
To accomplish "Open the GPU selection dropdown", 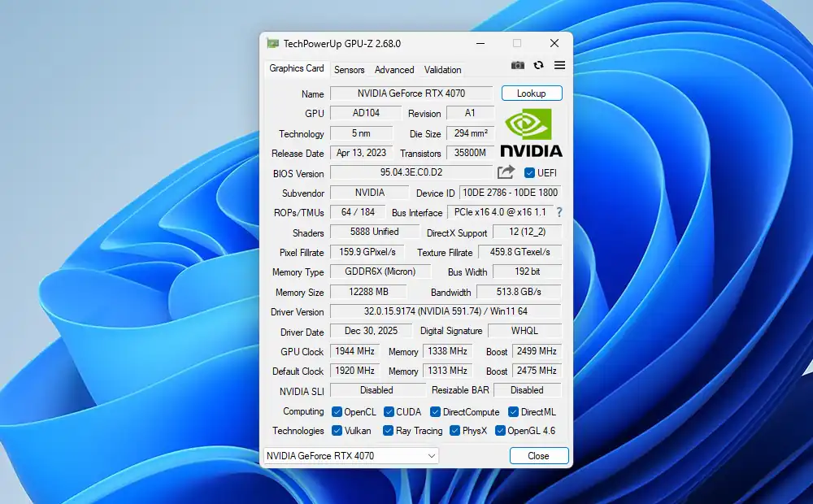I will (x=431, y=455).
